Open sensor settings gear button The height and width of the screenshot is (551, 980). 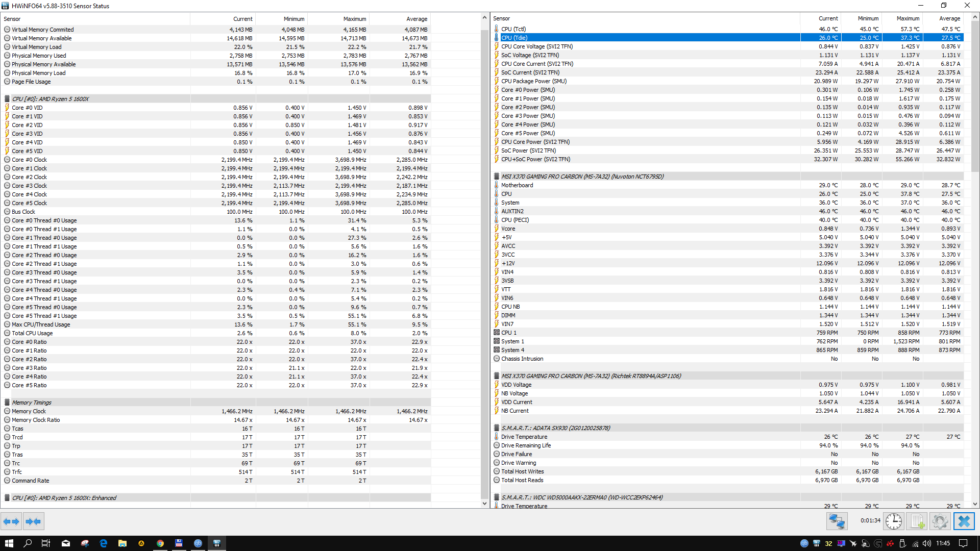[x=940, y=521]
